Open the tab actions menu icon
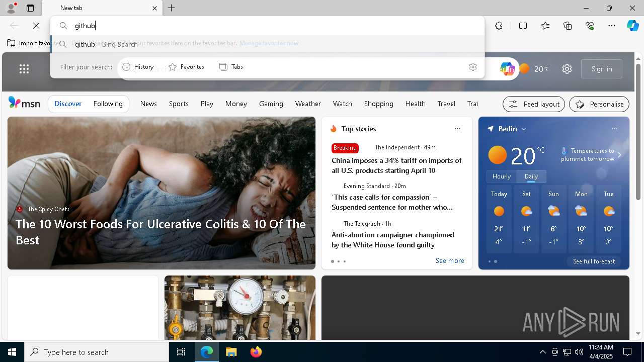644x362 pixels. 30,8
